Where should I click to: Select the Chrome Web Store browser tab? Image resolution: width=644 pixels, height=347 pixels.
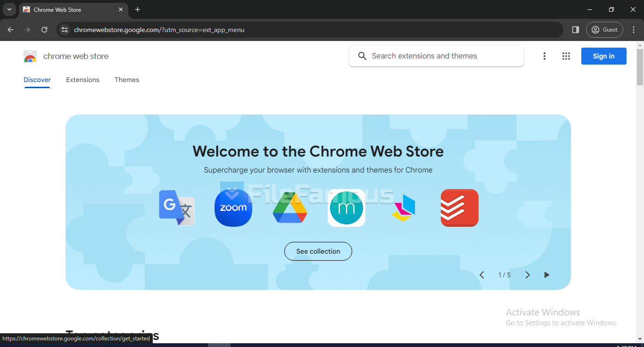point(73,10)
